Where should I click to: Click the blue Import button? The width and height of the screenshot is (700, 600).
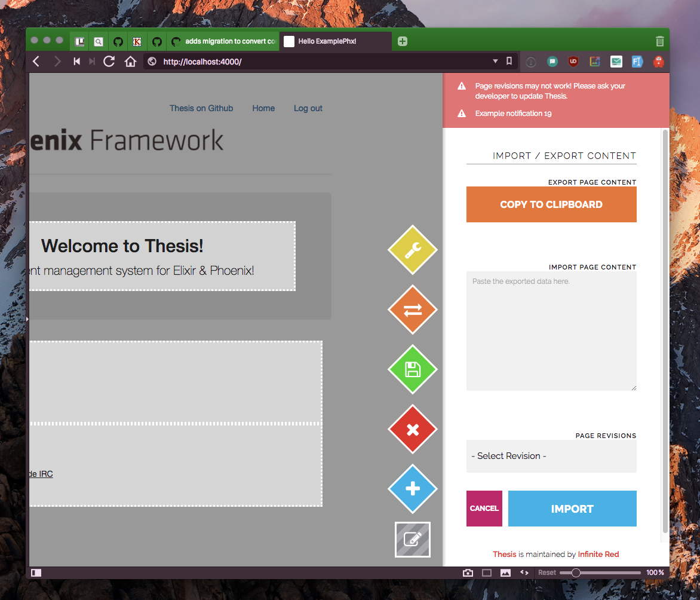click(572, 509)
